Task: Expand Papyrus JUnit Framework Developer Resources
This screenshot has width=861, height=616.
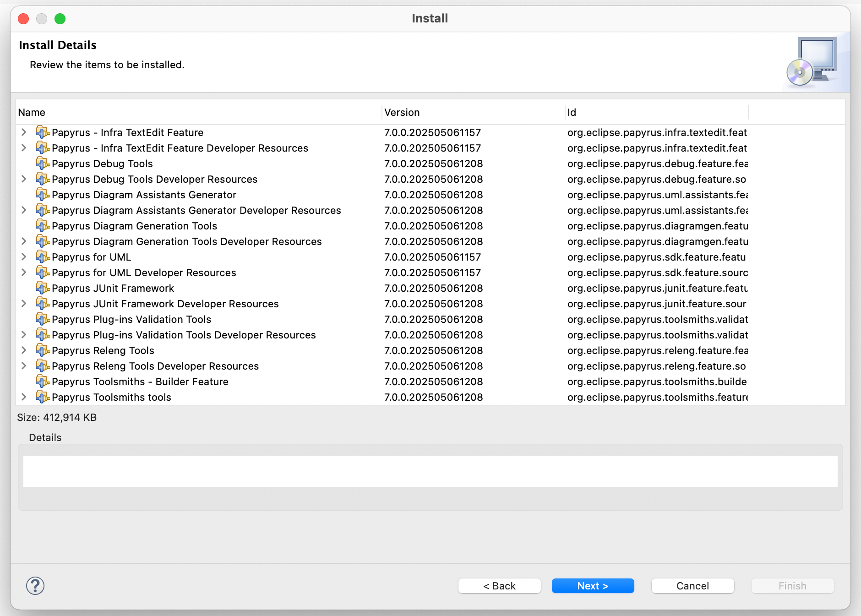Action: pos(24,304)
